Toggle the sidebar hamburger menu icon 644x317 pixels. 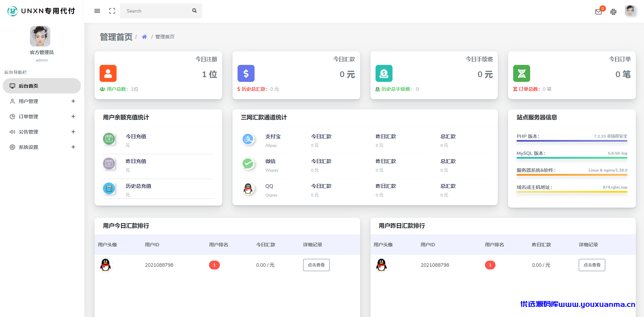tap(97, 11)
